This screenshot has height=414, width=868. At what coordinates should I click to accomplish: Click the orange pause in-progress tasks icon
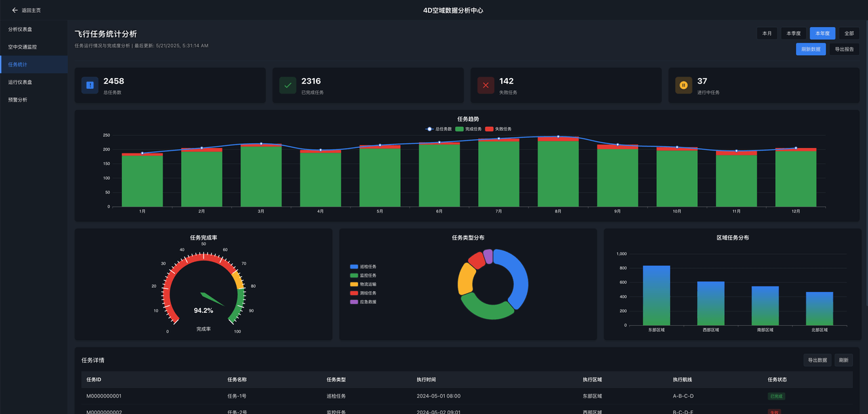684,85
